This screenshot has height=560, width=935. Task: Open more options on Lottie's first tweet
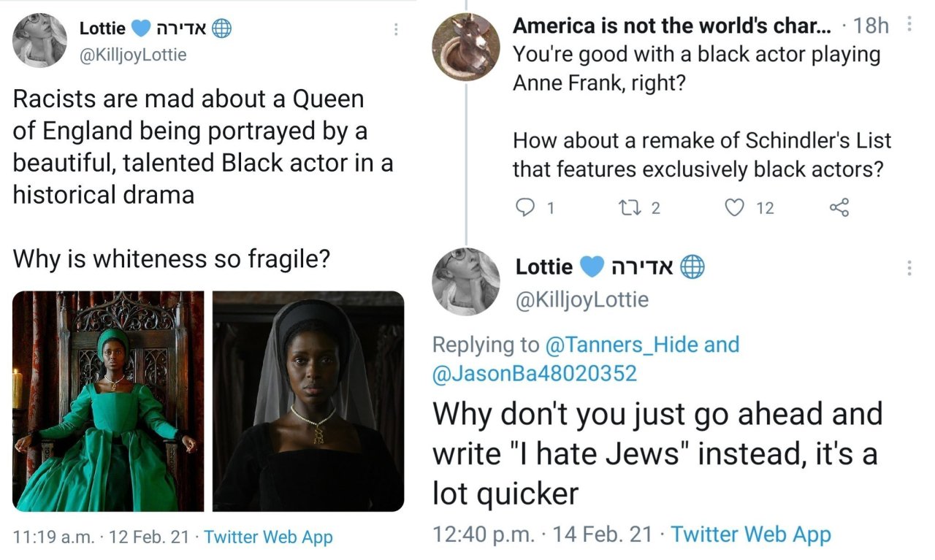(x=396, y=28)
